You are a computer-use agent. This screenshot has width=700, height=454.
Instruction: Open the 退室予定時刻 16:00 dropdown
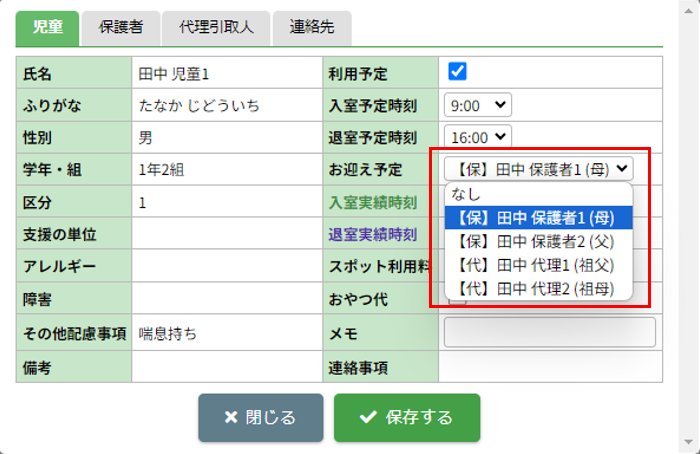(x=479, y=137)
